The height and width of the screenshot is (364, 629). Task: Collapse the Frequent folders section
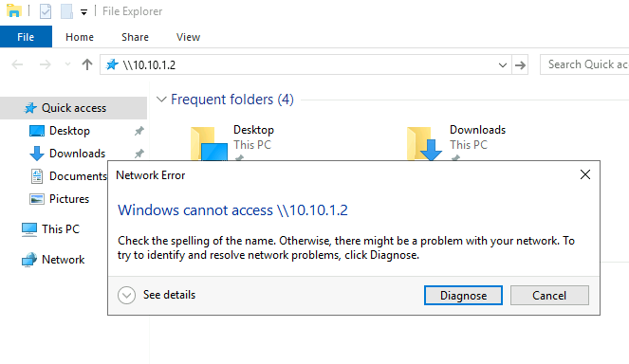(x=161, y=99)
